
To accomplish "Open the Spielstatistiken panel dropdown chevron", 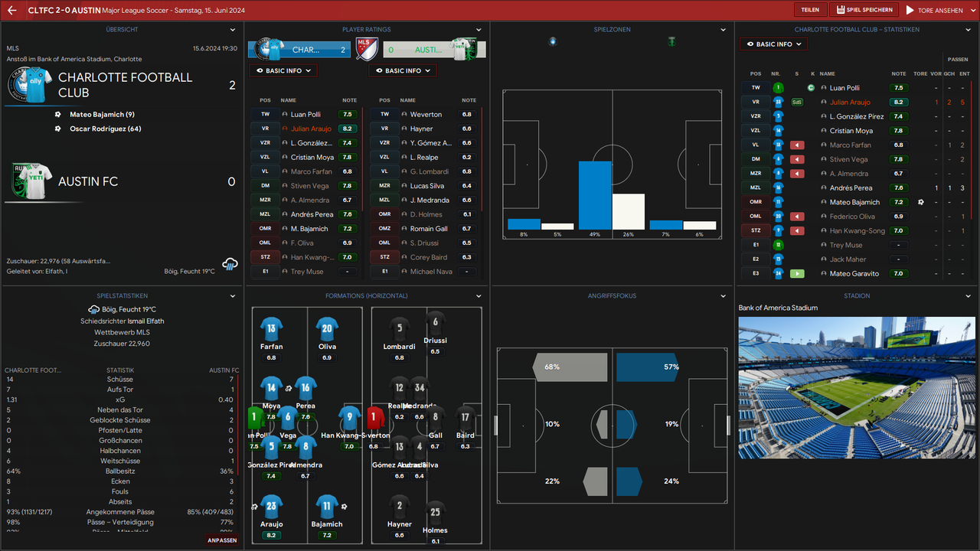I will 234,296.
